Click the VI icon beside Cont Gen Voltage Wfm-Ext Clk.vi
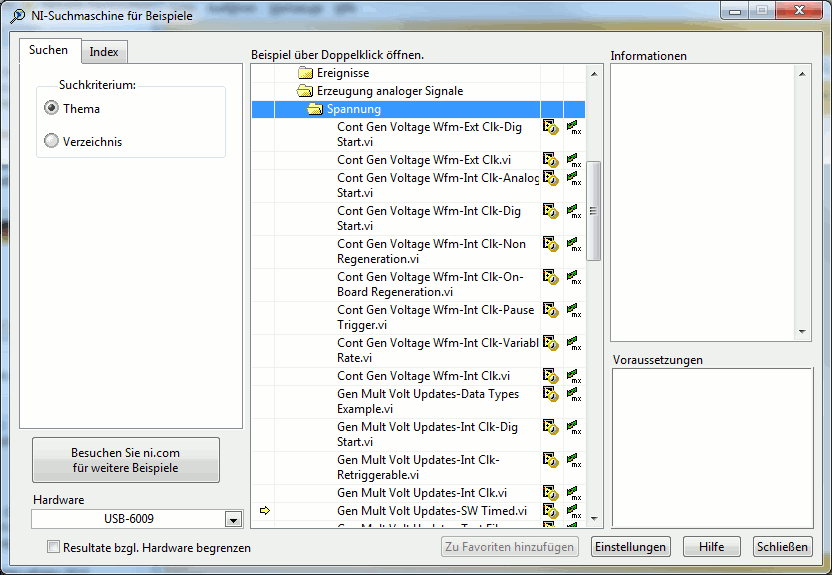This screenshot has width=832, height=575. [550, 160]
